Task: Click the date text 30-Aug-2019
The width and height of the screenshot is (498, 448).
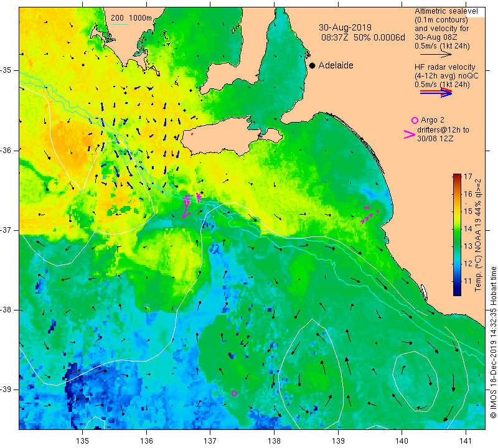Action: pyautogui.click(x=345, y=27)
